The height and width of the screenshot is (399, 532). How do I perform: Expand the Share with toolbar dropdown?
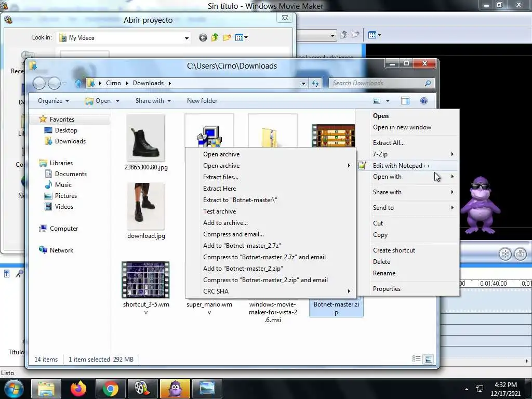tap(153, 101)
